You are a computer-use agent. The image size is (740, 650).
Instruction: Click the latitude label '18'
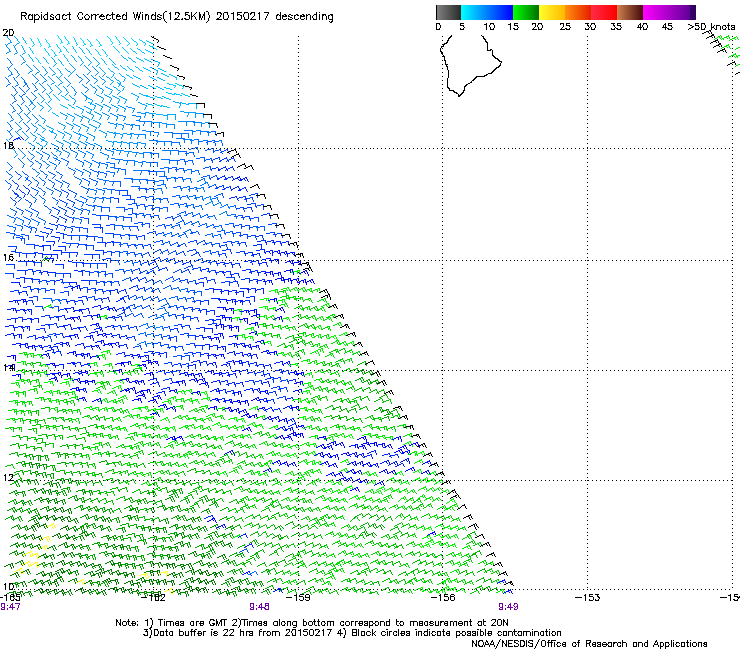point(8,145)
